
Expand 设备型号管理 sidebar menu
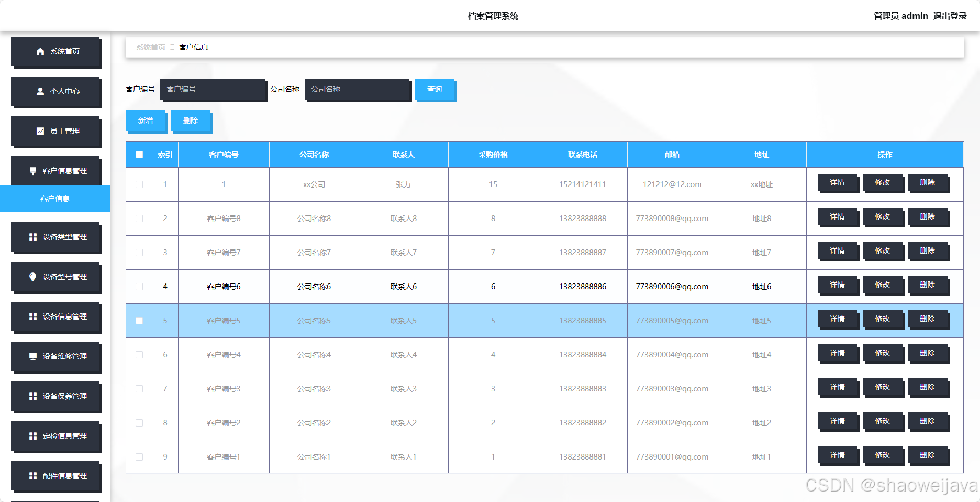[55, 277]
